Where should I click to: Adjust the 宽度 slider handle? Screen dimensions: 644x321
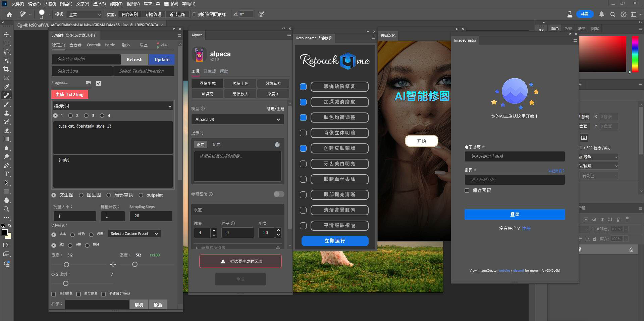click(x=66, y=265)
